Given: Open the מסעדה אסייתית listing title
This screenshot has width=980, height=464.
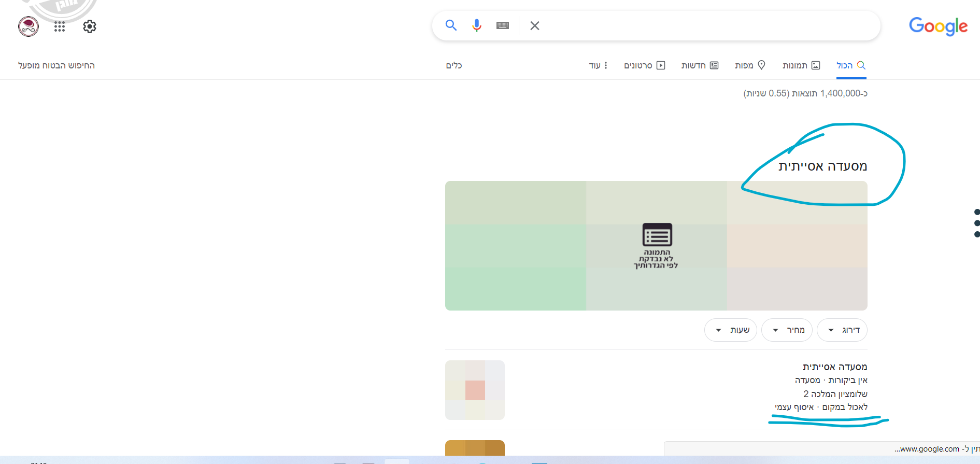Looking at the screenshot, I should click(x=835, y=367).
